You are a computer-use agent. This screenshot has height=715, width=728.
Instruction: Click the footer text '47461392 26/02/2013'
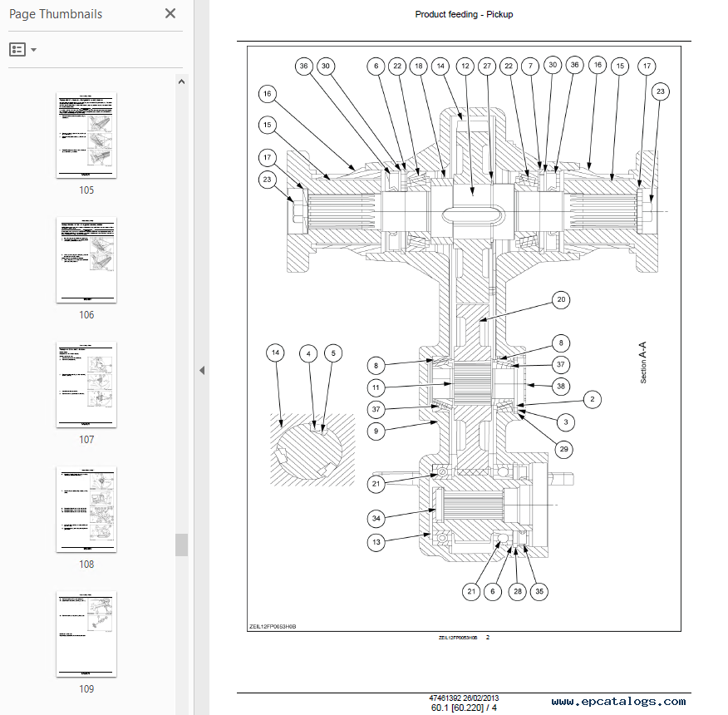pos(464,698)
